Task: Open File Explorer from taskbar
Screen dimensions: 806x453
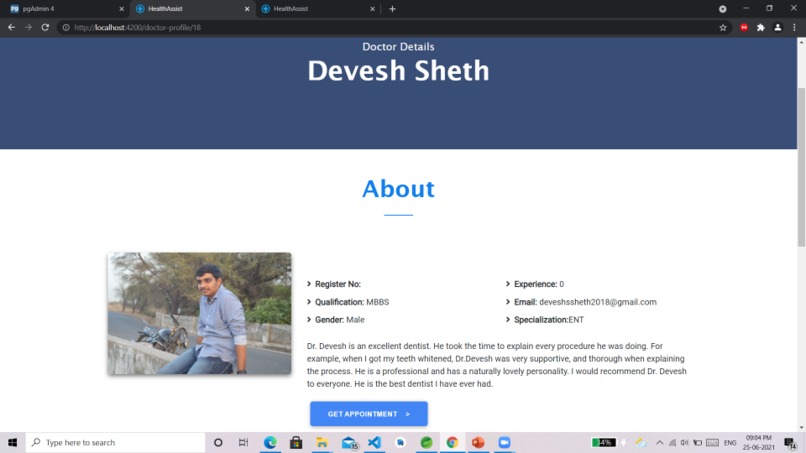Action: 322,442
